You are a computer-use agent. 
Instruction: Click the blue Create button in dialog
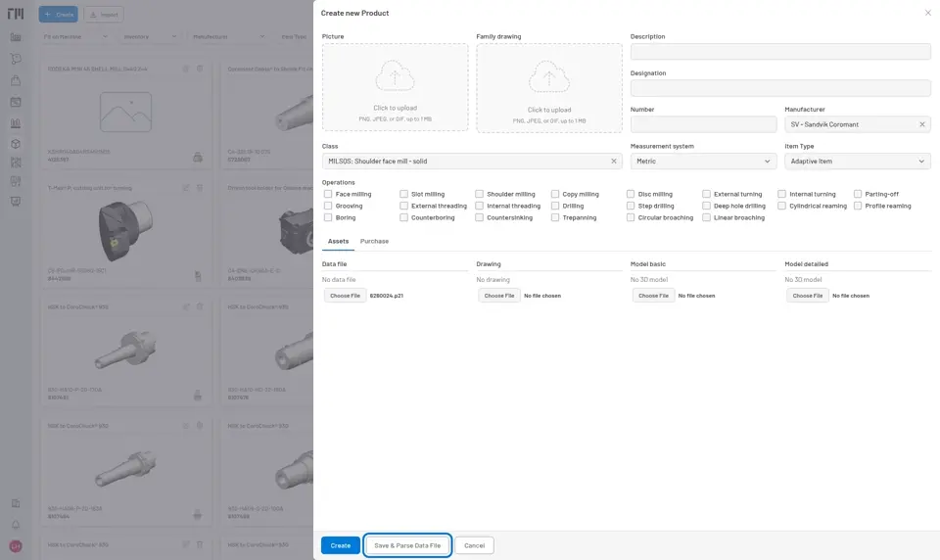341,545
